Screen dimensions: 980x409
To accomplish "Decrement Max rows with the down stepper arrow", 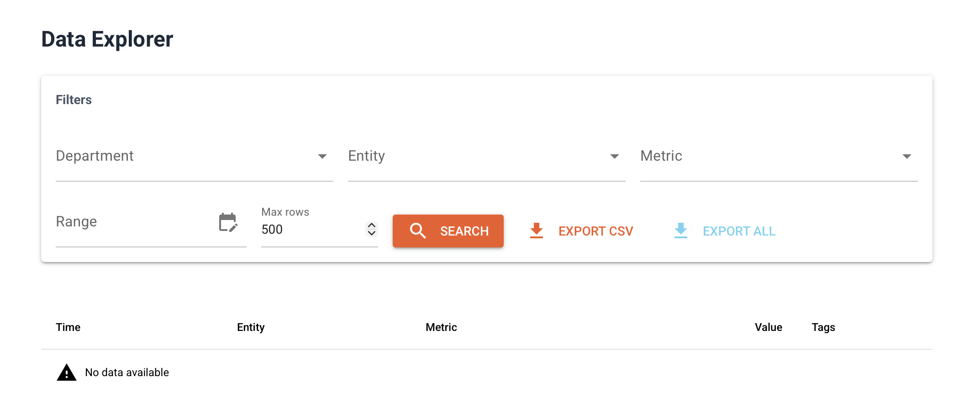I will pyautogui.click(x=371, y=234).
